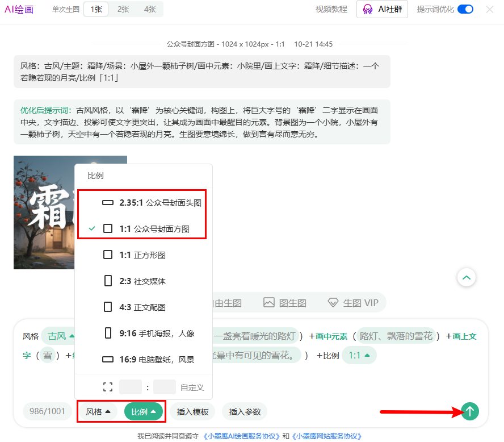Switch to the 图生图 mode tab

(x=285, y=303)
